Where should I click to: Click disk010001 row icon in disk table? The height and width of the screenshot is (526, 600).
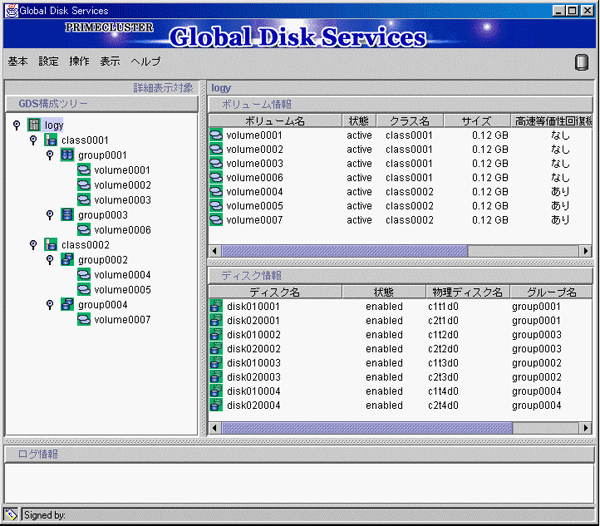(x=216, y=306)
